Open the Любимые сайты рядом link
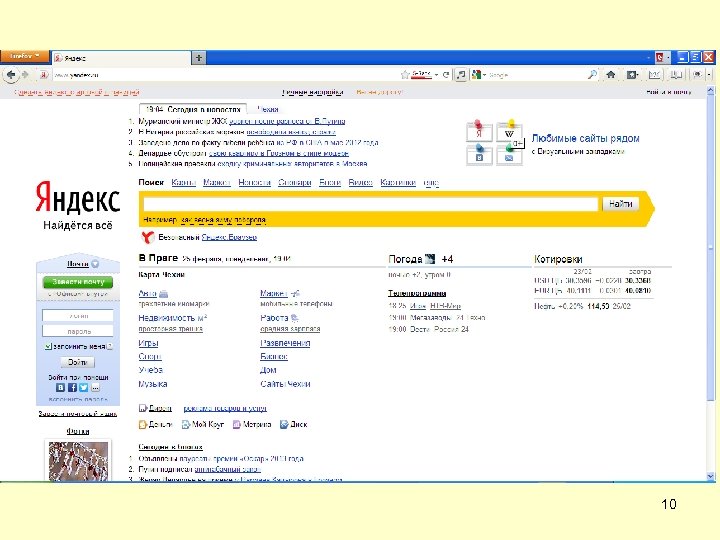This screenshot has width=720, height=540. click(x=585, y=138)
